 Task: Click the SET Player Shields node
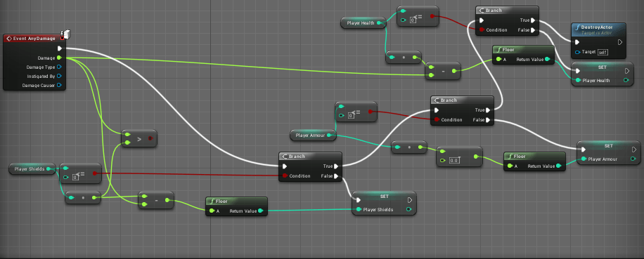[x=384, y=204]
